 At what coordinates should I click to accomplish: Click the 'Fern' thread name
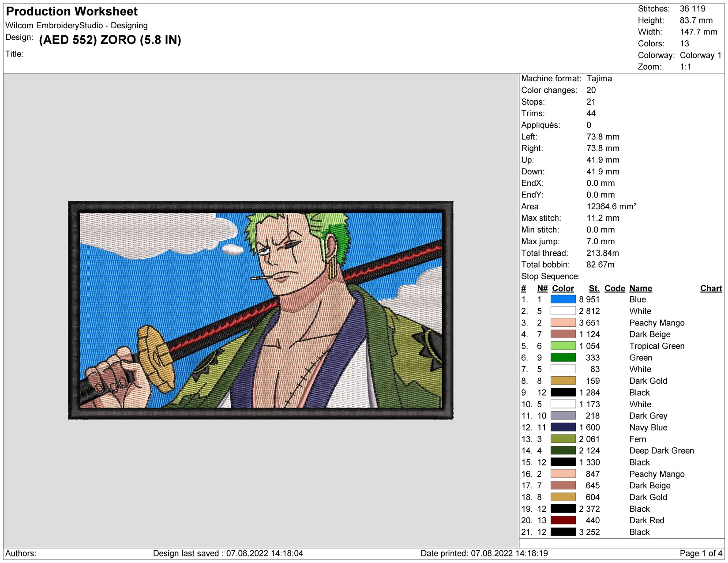[x=638, y=439]
